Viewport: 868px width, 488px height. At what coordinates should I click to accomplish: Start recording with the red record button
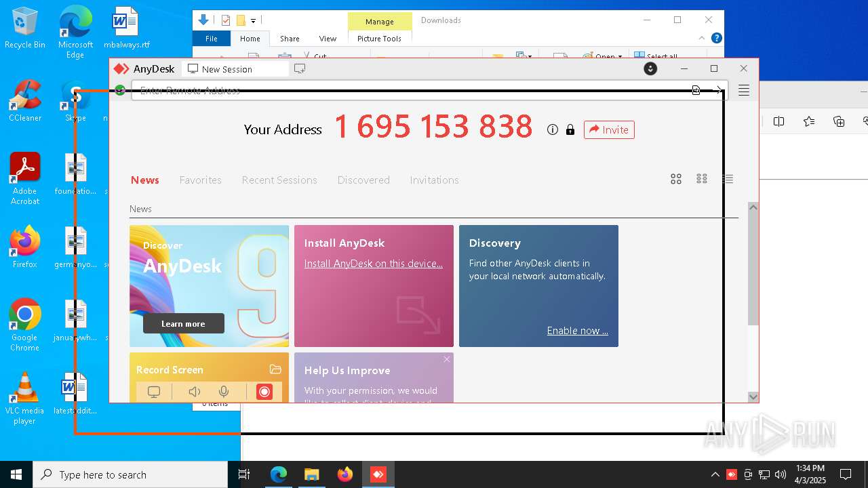[x=264, y=392]
